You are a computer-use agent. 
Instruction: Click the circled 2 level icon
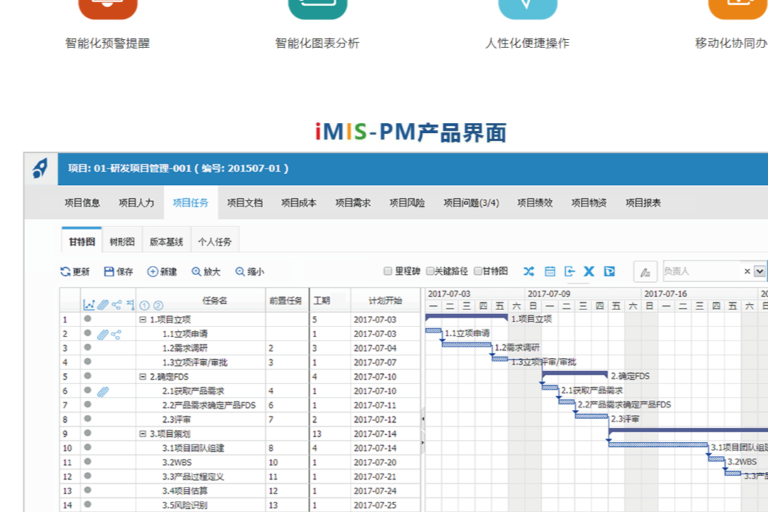(158, 305)
